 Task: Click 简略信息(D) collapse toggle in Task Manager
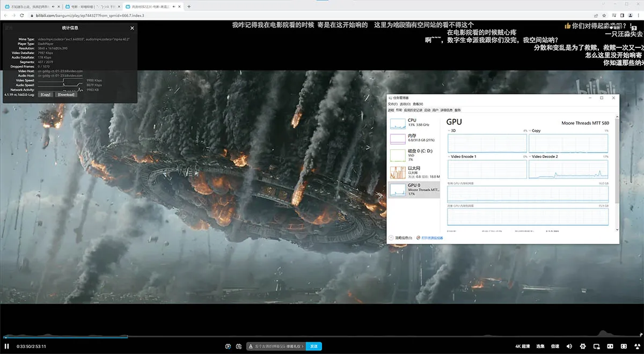coord(401,237)
